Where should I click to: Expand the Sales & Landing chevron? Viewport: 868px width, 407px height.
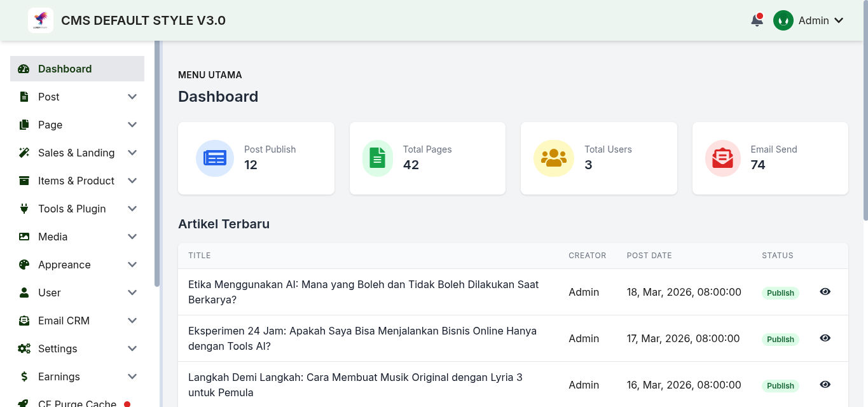pyautogui.click(x=132, y=153)
